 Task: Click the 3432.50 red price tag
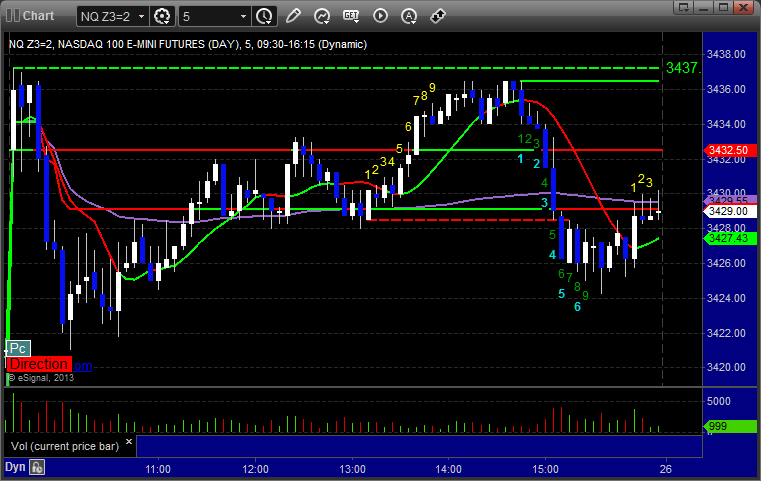[x=729, y=150]
